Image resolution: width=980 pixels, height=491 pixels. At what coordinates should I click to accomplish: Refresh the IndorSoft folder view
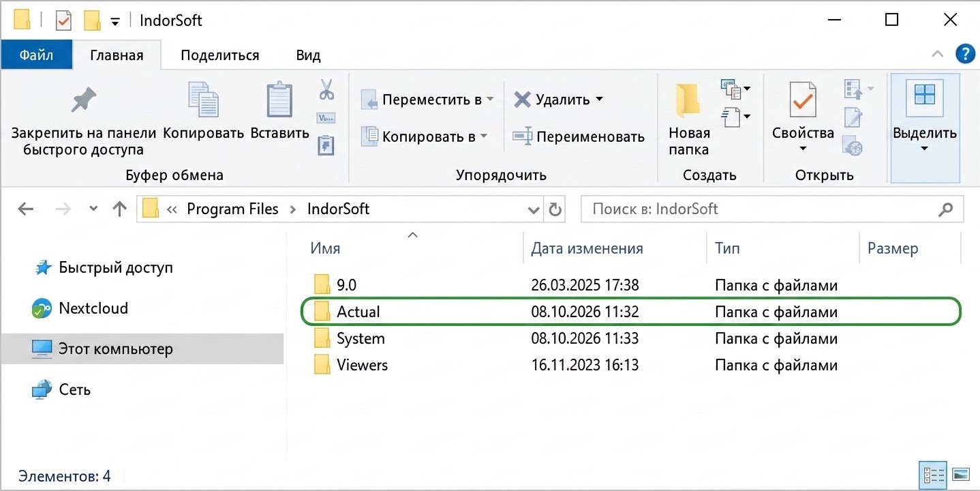pos(555,209)
